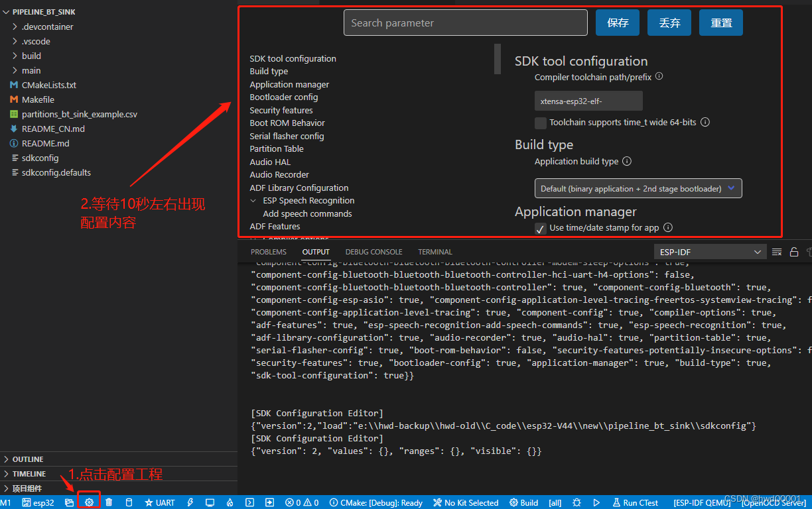Show info for Toolchain supports time_t 64-bits
The image size is (812, 509).
pyautogui.click(x=705, y=122)
